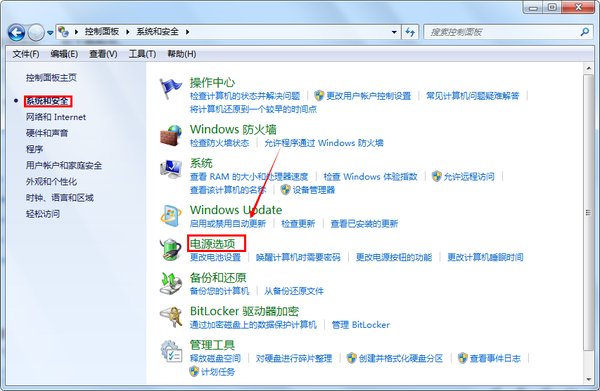This screenshot has height=391, width=600.
Task: Expand arrow after 控制面板 in breadcrumb
Action: 128,32
